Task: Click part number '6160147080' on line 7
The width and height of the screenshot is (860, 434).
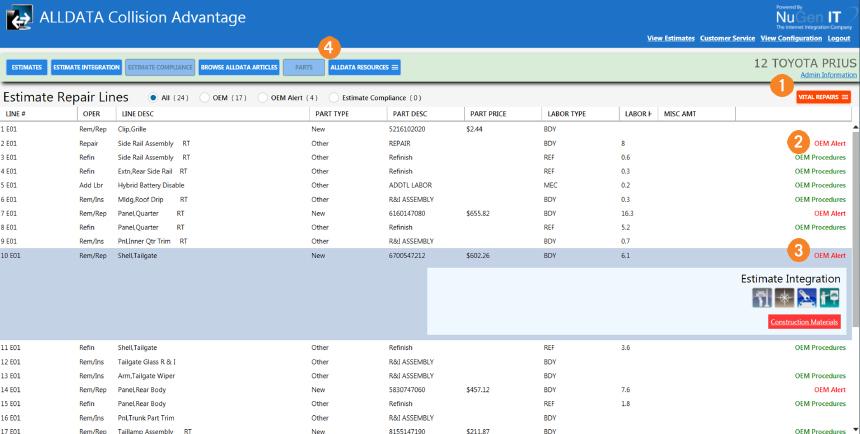Action: (x=407, y=213)
